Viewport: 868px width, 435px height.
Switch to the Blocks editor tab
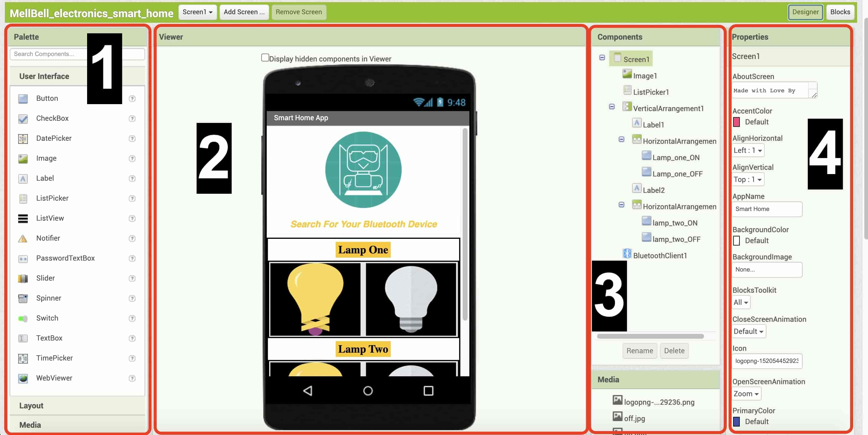840,12
